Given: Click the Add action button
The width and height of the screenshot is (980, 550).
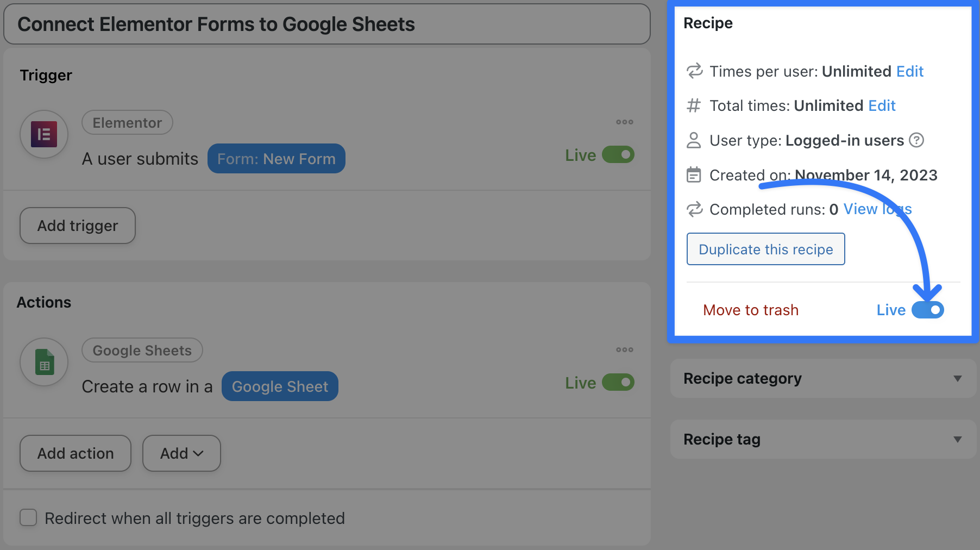Looking at the screenshot, I should [76, 453].
